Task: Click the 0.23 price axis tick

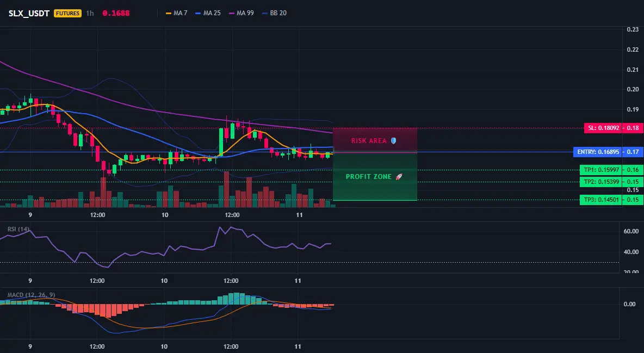Action: (x=633, y=29)
